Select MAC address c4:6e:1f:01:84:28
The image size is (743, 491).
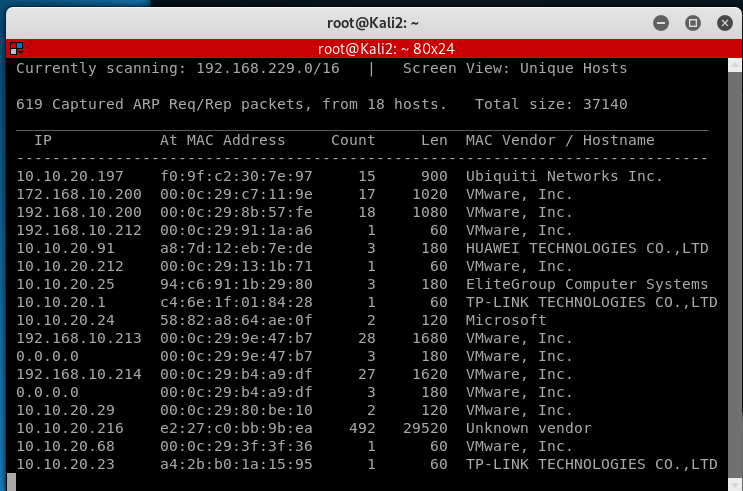[x=236, y=302]
